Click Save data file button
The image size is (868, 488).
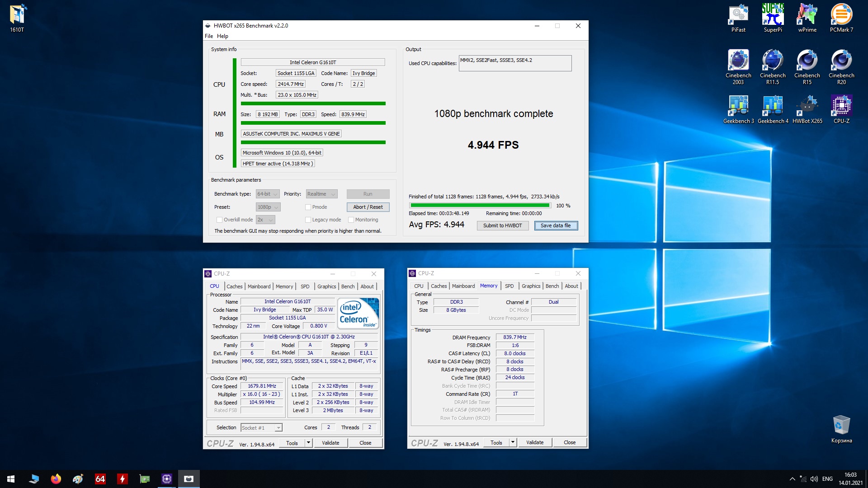point(556,225)
